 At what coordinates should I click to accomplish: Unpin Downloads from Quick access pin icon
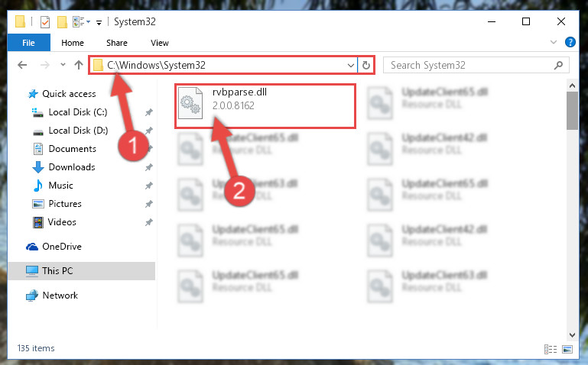pos(149,167)
